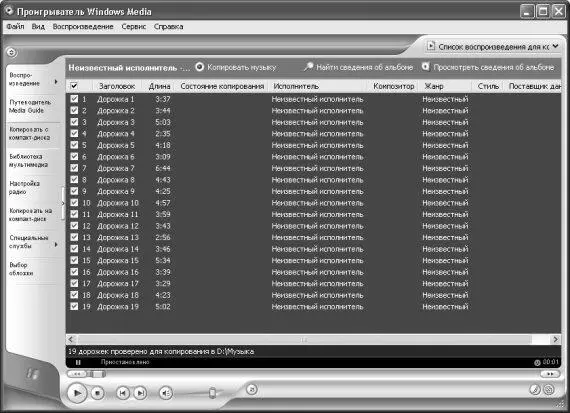Click the volume slider handle
The width and height of the screenshot is (570, 413).
(213, 393)
